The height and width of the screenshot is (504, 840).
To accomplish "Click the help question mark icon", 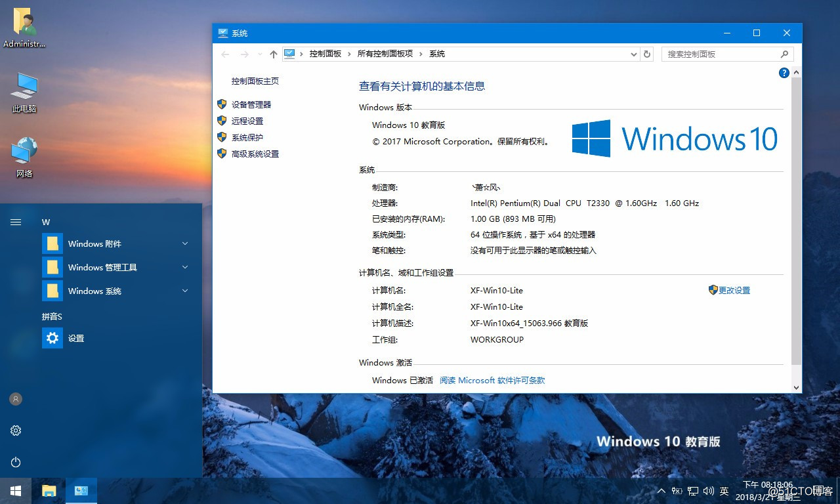I will coord(784,73).
